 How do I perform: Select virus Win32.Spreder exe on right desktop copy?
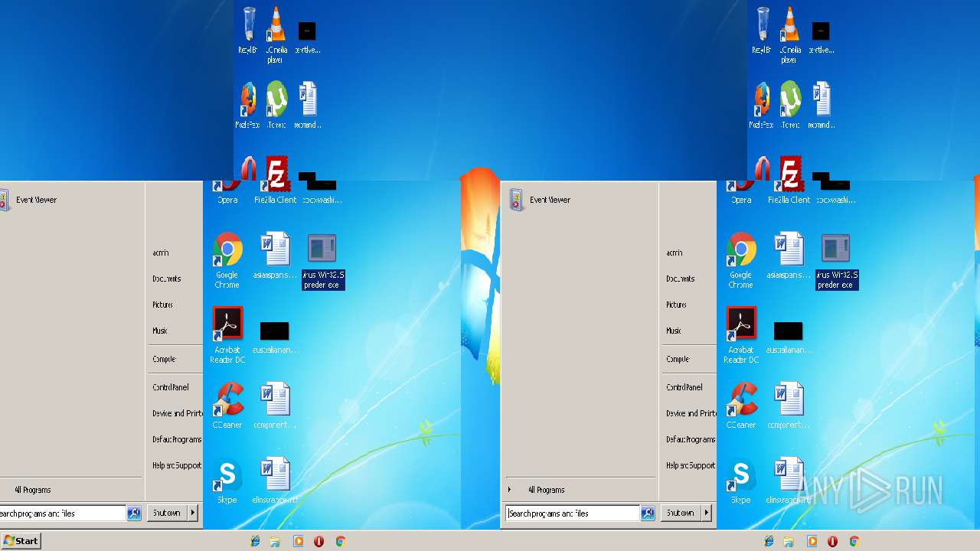click(x=836, y=261)
